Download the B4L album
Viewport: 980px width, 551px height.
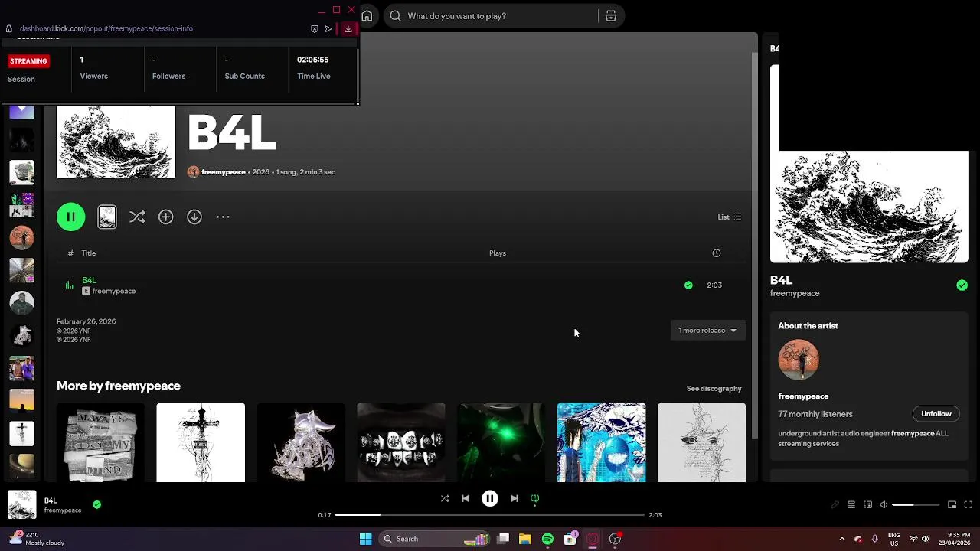click(194, 217)
